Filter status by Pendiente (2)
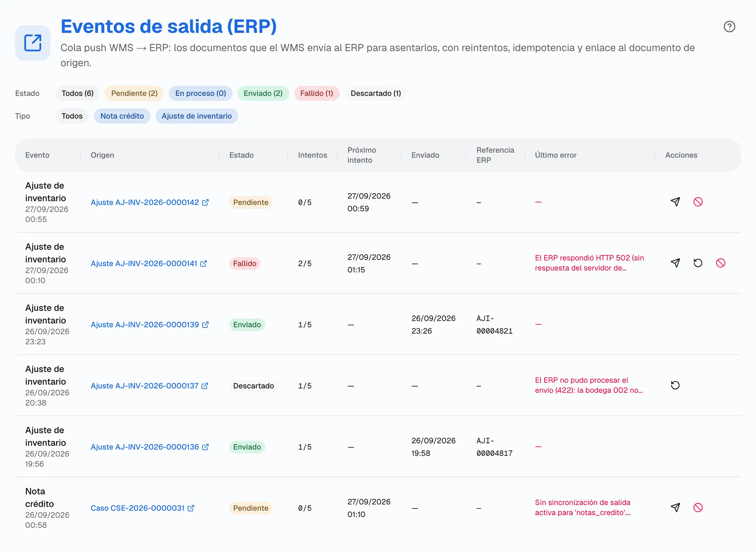 134,93
